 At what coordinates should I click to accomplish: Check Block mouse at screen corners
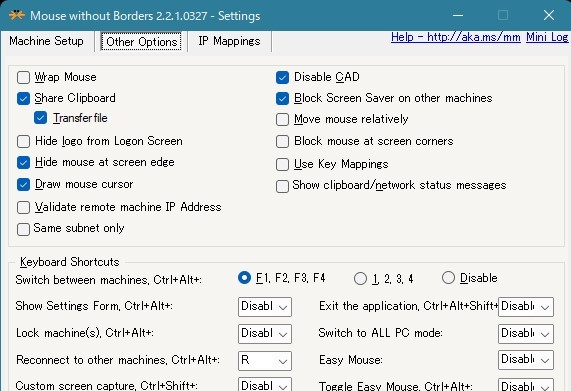[x=283, y=141]
